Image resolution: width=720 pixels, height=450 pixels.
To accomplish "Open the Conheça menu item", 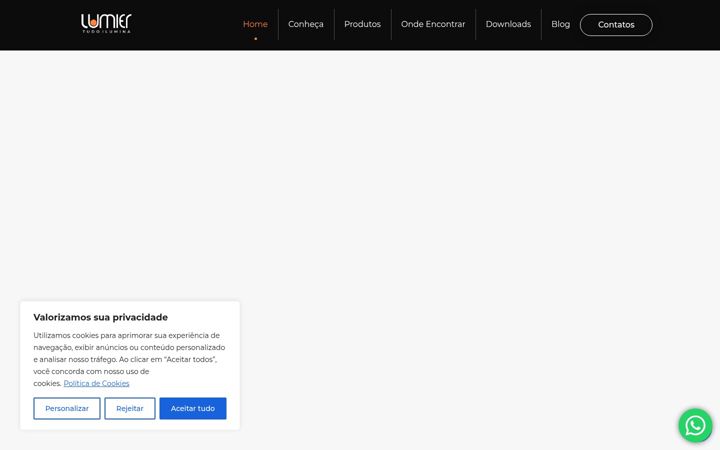I will pos(306,24).
